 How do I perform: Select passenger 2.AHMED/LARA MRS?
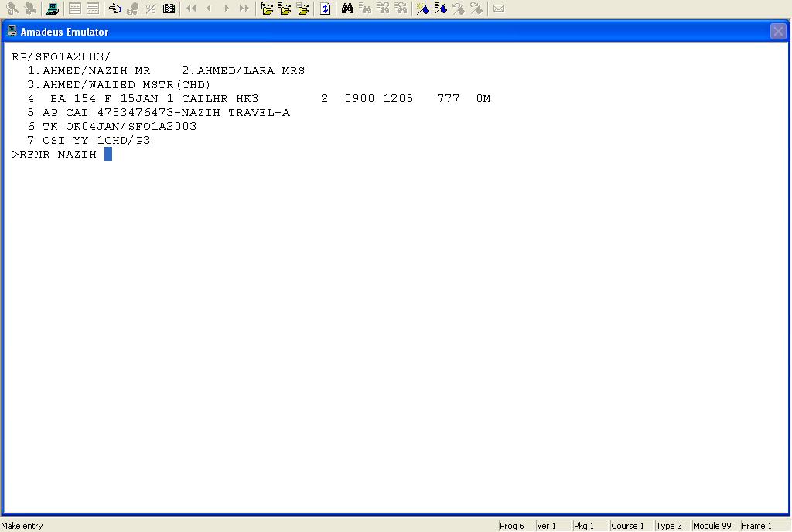[244, 70]
